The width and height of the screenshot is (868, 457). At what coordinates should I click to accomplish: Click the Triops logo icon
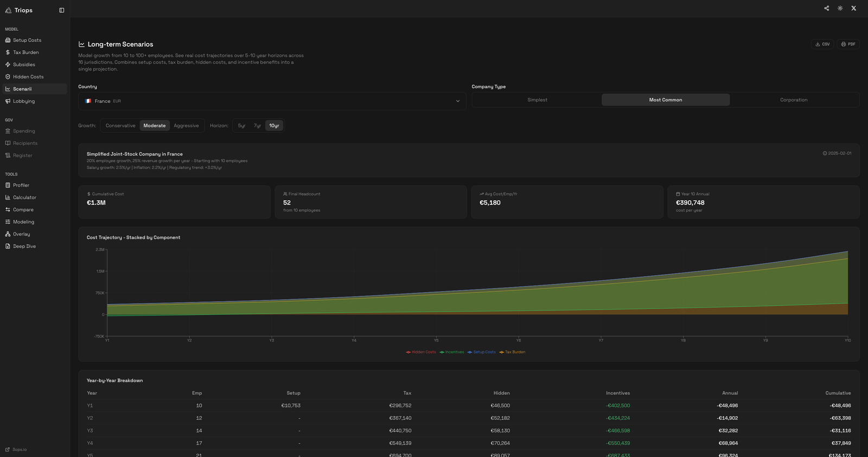point(8,10)
